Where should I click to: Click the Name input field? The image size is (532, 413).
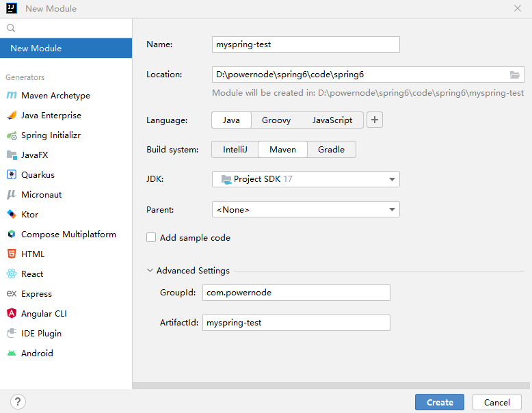tap(306, 44)
